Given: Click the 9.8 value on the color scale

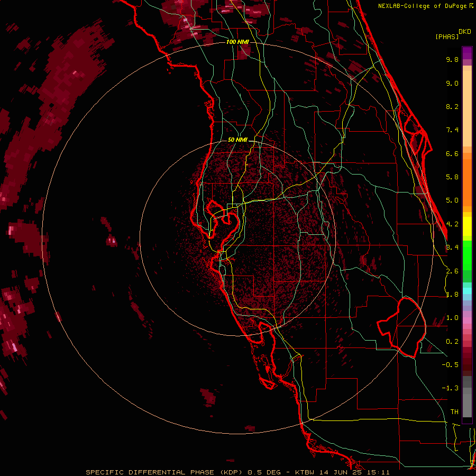Looking at the screenshot, I should [452, 59].
